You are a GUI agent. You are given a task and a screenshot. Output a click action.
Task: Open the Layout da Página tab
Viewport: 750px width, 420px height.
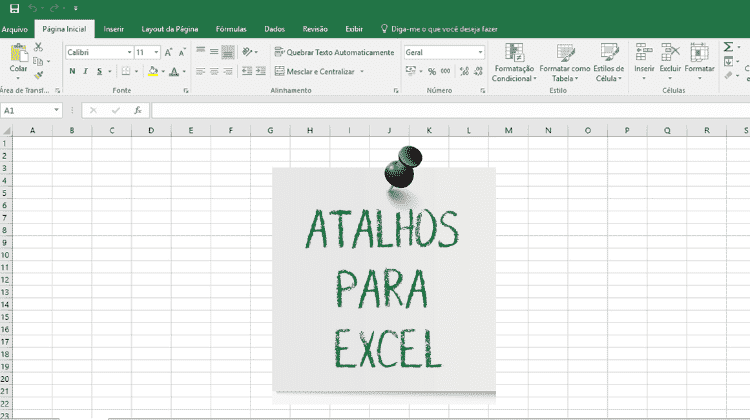click(169, 29)
